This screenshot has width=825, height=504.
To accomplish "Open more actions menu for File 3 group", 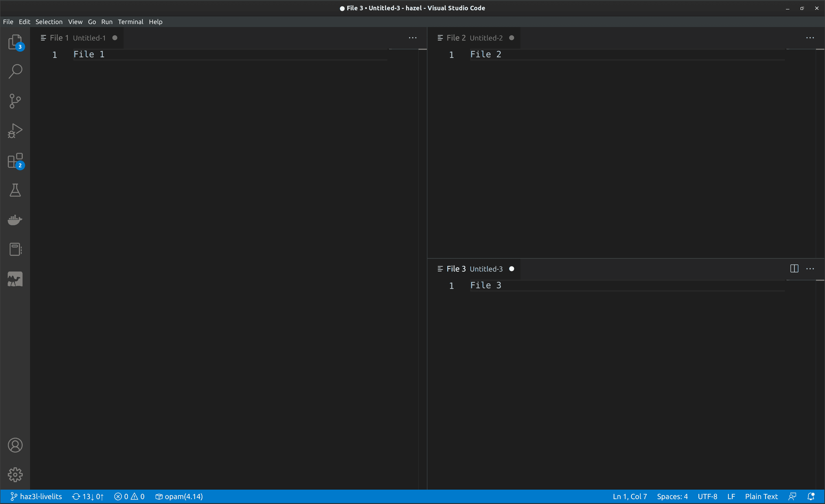I will pos(811,268).
